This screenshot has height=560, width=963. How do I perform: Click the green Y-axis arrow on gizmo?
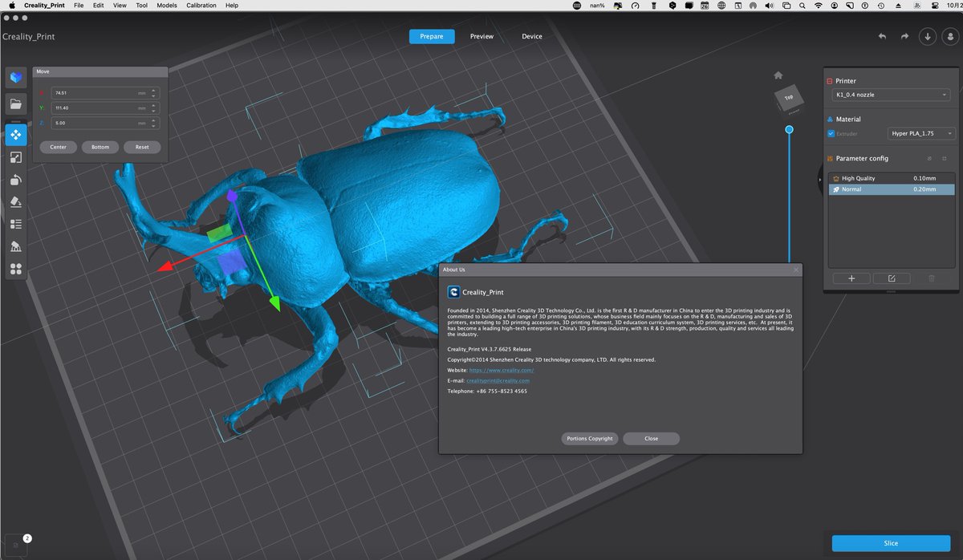point(274,303)
